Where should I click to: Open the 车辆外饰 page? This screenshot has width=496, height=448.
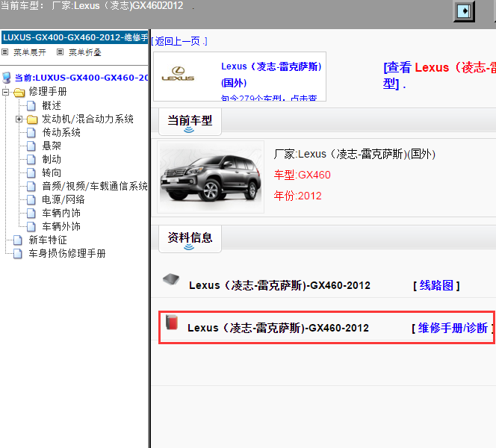click(61, 227)
